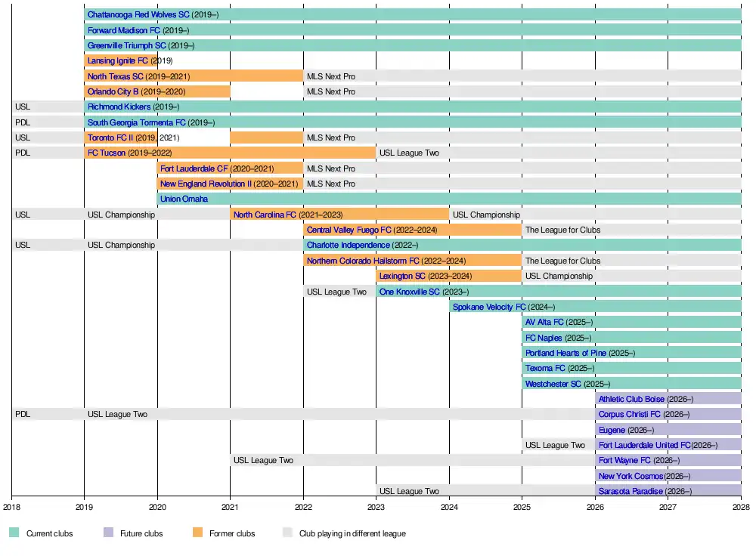Open the Richmond Kickers link
Image resolution: width=756 pixels, height=556 pixels.
119,107
